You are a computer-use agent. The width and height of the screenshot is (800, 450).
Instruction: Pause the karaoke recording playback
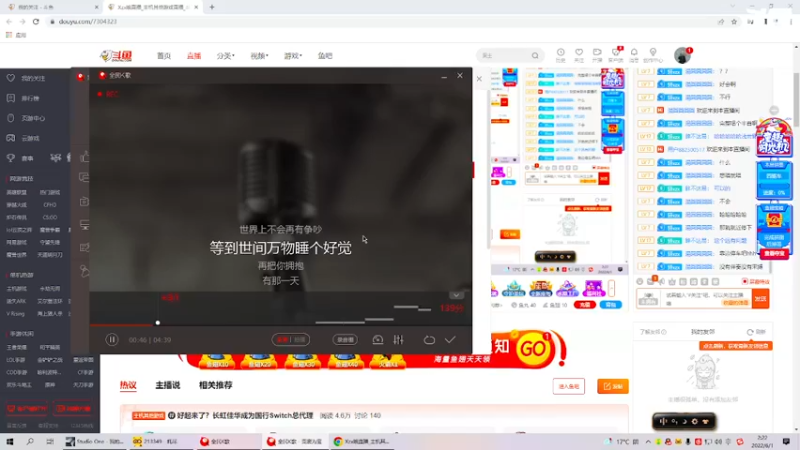click(x=112, y=339)
